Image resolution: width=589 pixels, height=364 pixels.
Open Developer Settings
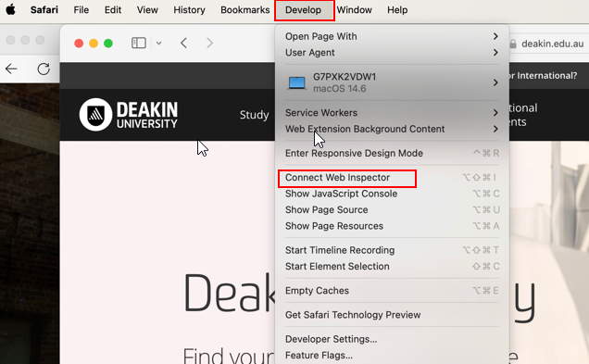[392, 339]
